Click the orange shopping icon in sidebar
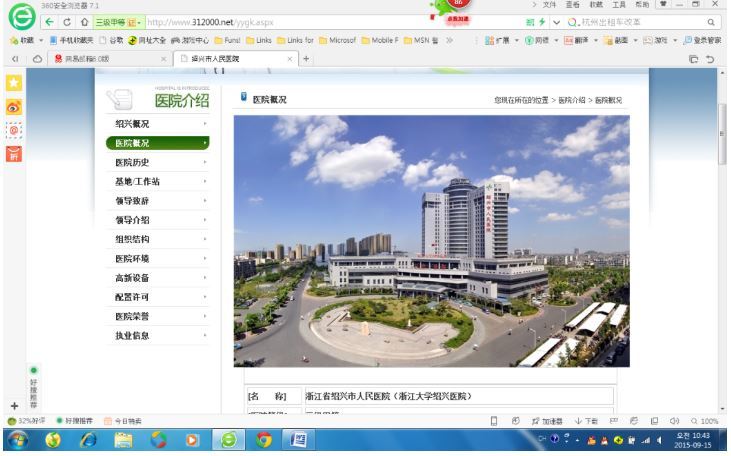The width and height of the screenshot is (731, 456). point(14,154)
